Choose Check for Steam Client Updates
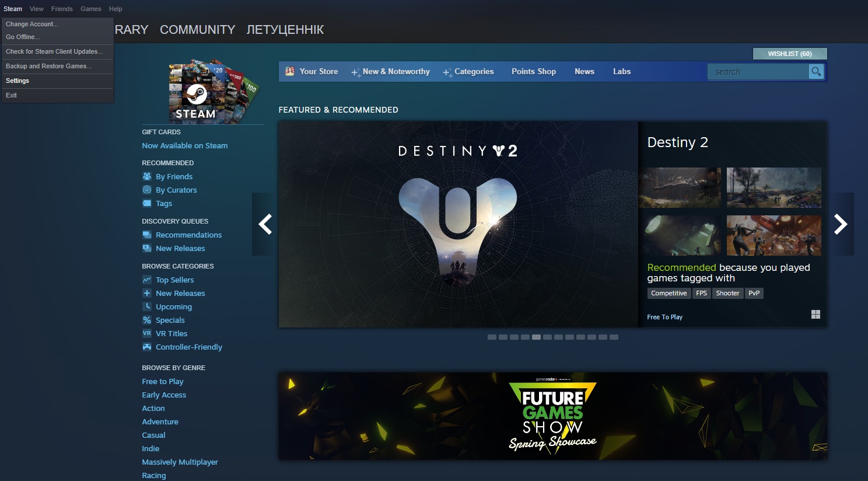868x481 pixels. coord(58,51)
